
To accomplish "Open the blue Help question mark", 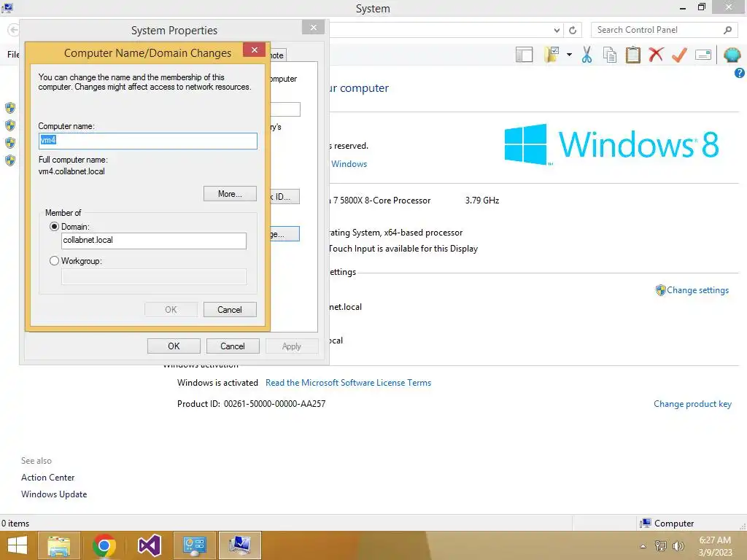I will [740, 73].
